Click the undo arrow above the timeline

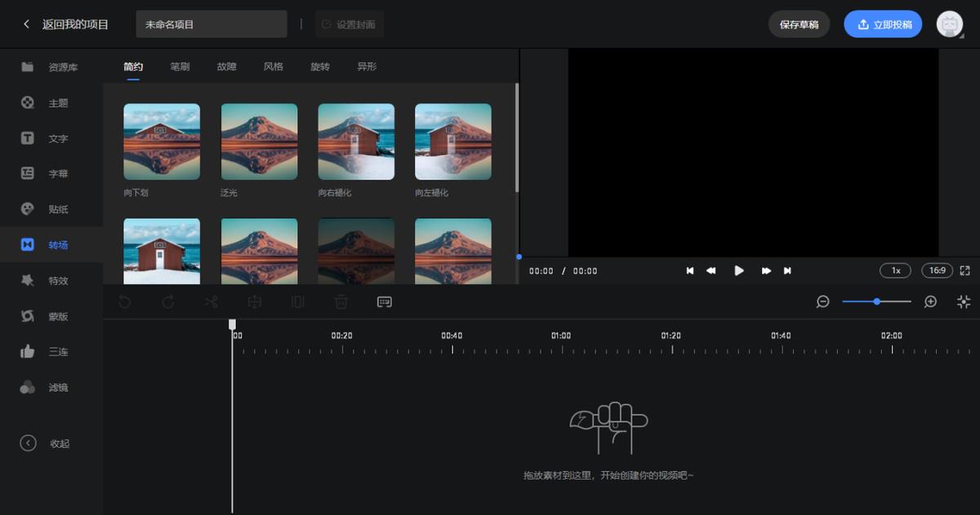tap(124, 301)
